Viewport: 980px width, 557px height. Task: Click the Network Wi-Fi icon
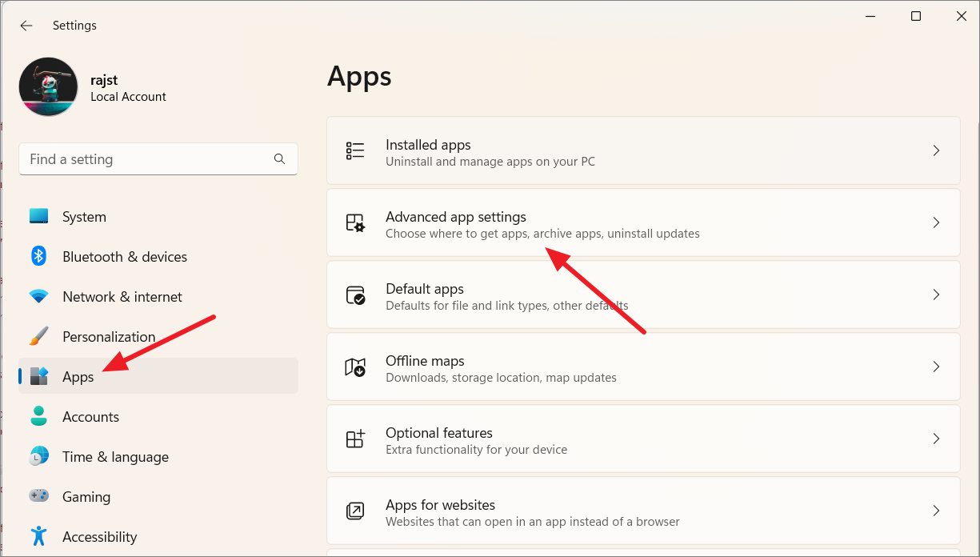(38, 296)
